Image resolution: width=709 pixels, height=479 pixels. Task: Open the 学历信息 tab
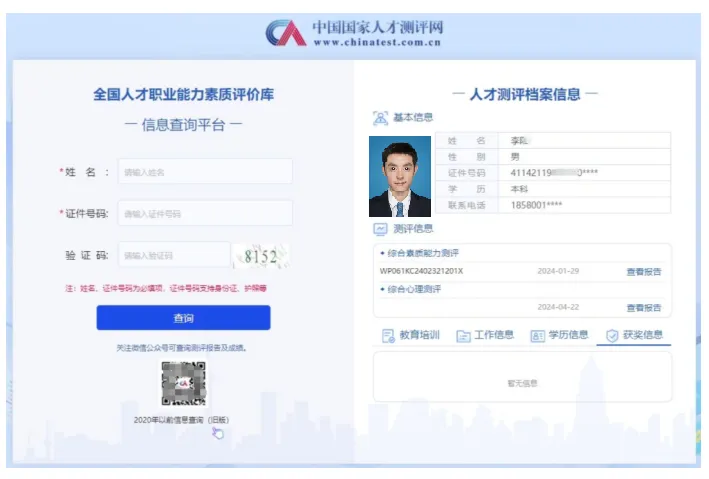point(559,335)
